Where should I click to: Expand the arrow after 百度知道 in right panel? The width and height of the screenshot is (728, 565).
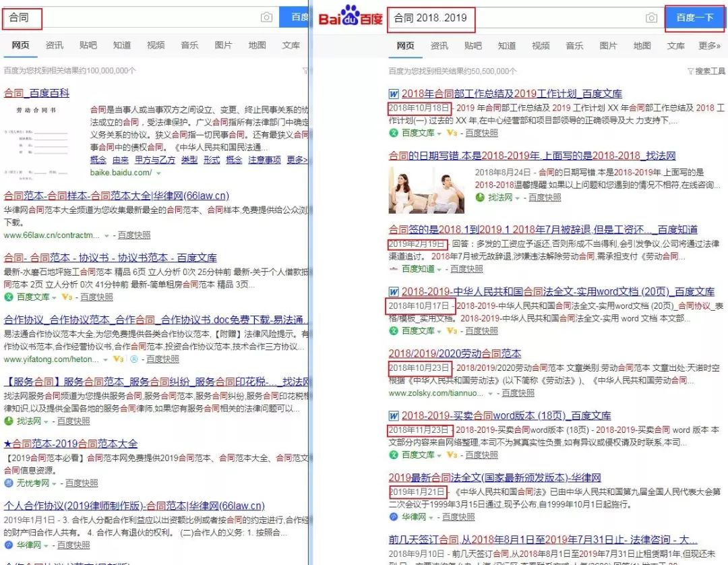tap(439, 269)
